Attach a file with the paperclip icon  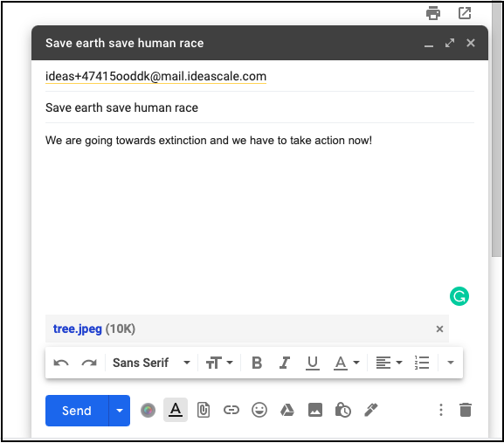tap(204, 410)
